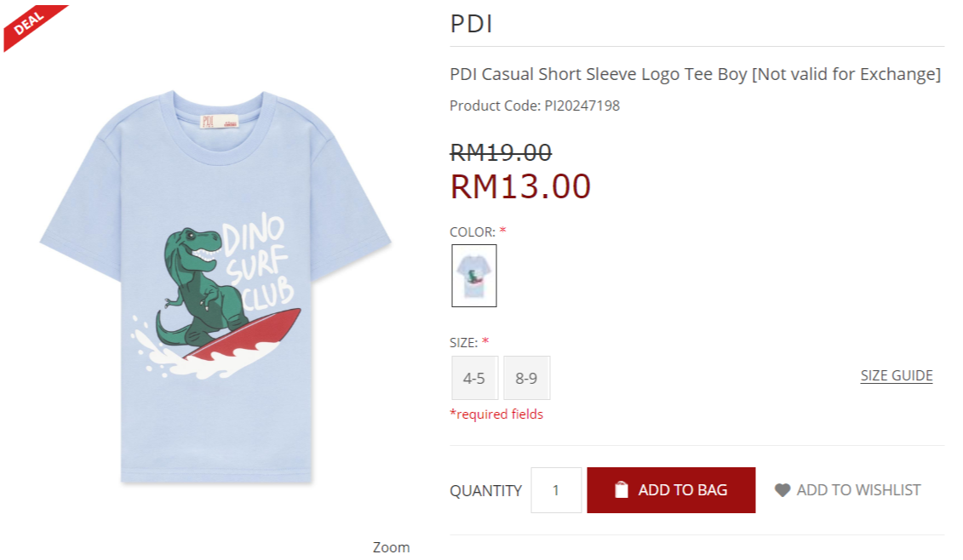Focus the quantity input field
963x560 pixels.
point(556,490)
